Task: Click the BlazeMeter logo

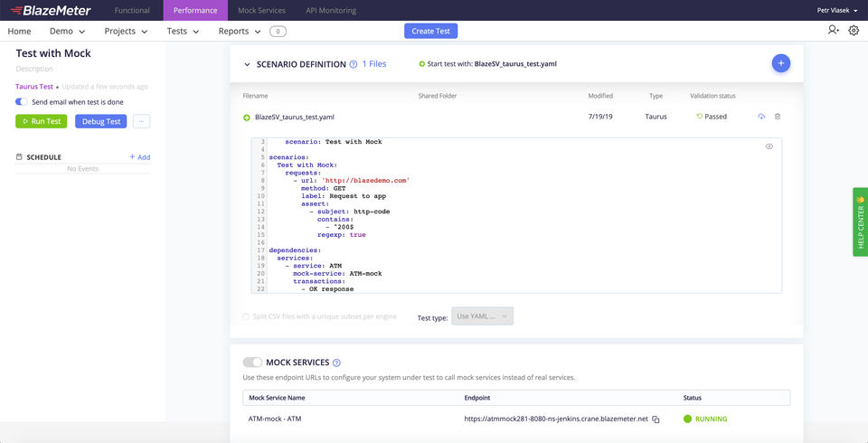Action: click(51, 10)
